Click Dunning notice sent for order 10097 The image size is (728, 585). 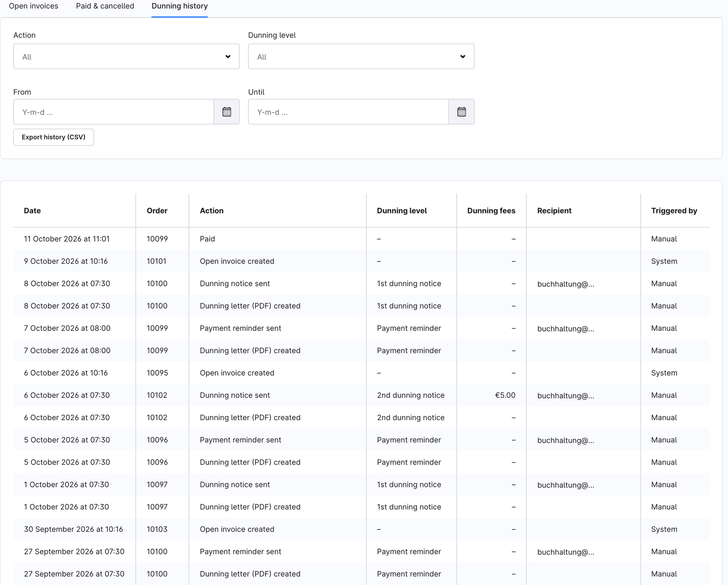click(x=235, y=484)
